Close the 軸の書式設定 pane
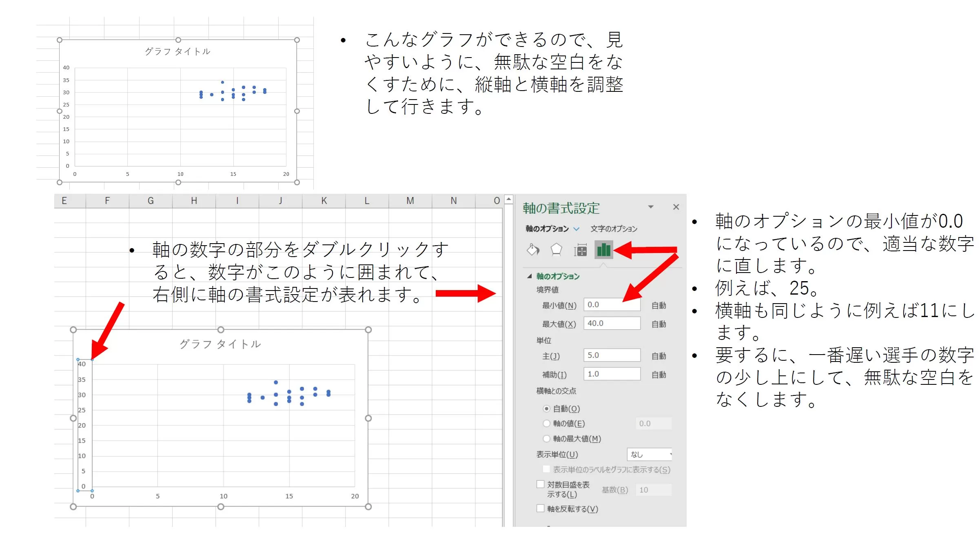The image size is (980, 548). coord(676,207)
